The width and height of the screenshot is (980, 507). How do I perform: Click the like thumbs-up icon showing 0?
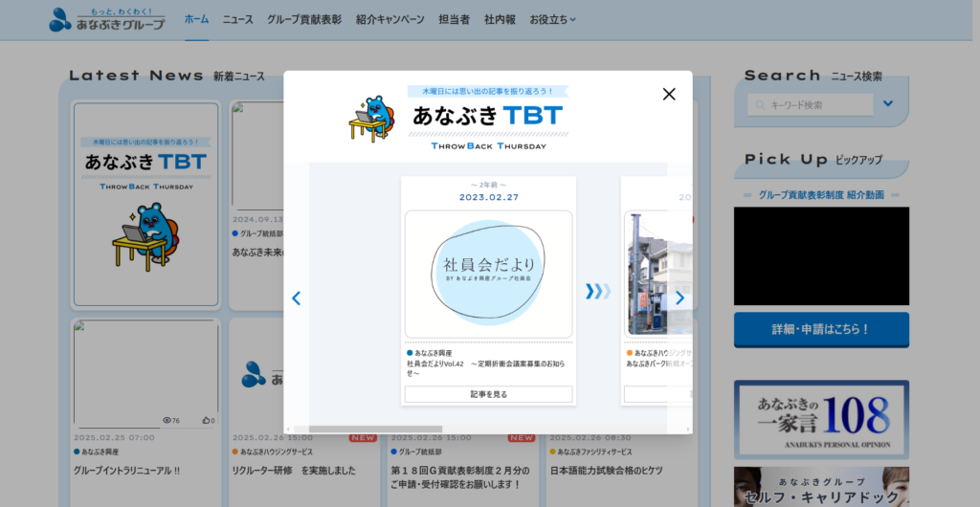click(x=206, y=420)
